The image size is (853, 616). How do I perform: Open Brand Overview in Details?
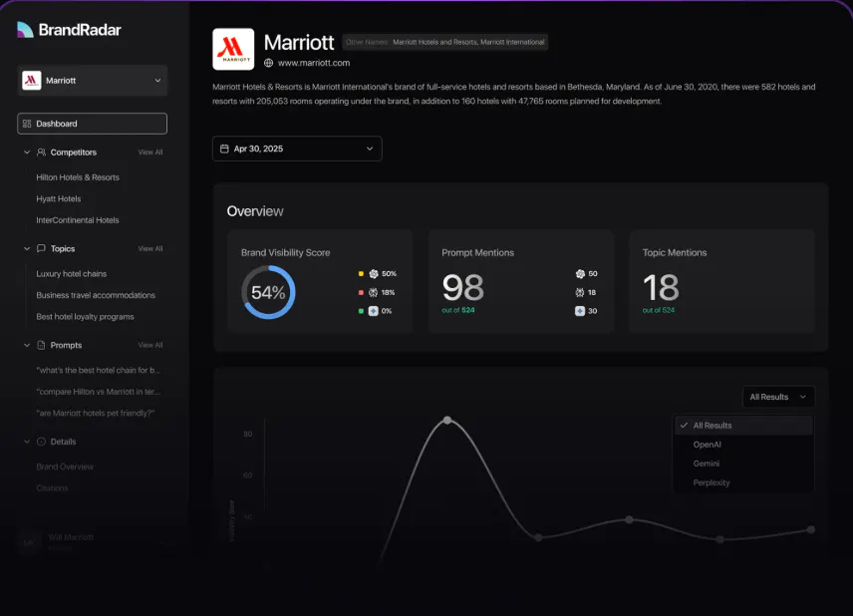(65, 466)
